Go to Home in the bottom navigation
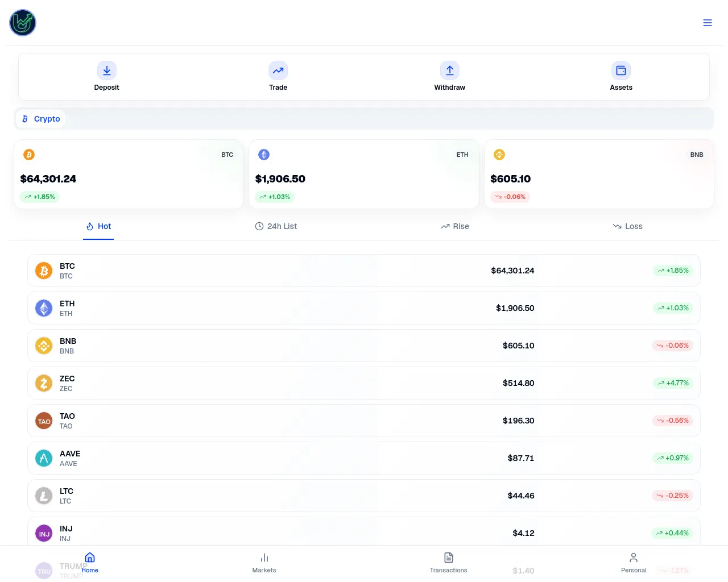 90,563
